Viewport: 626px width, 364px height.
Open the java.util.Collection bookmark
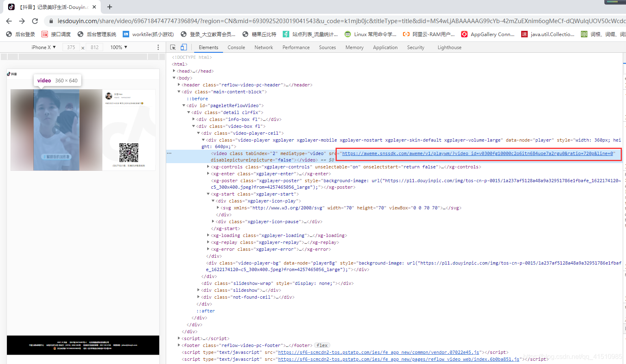[x=548, y=34]
